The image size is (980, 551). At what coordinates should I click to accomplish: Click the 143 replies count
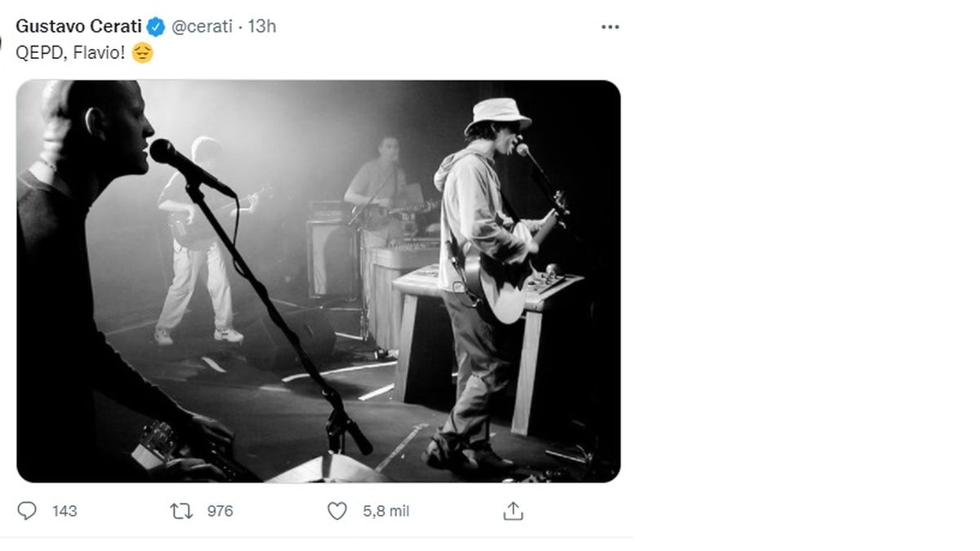65,511
